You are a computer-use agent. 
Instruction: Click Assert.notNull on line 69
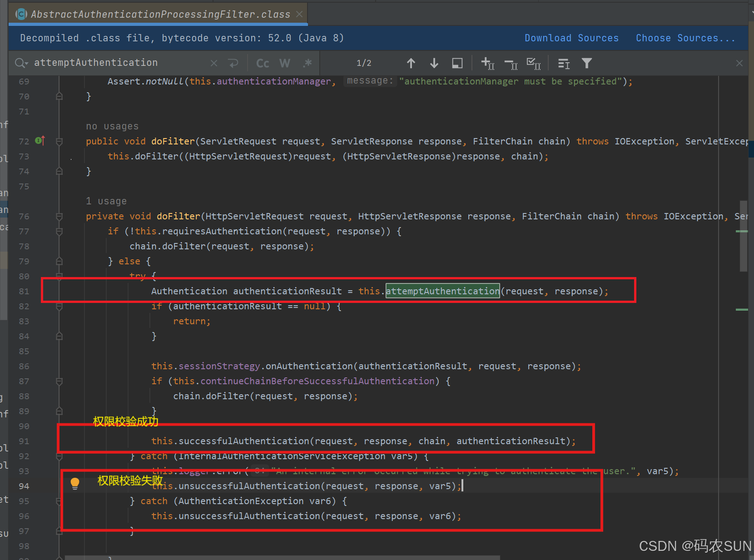click(x=145, y=81)
